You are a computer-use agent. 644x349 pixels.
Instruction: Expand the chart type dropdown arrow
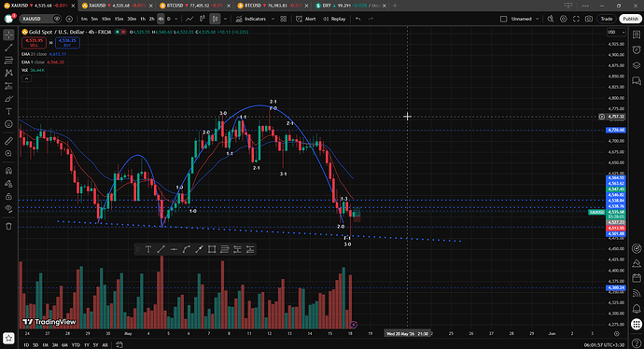coord(225,19)
